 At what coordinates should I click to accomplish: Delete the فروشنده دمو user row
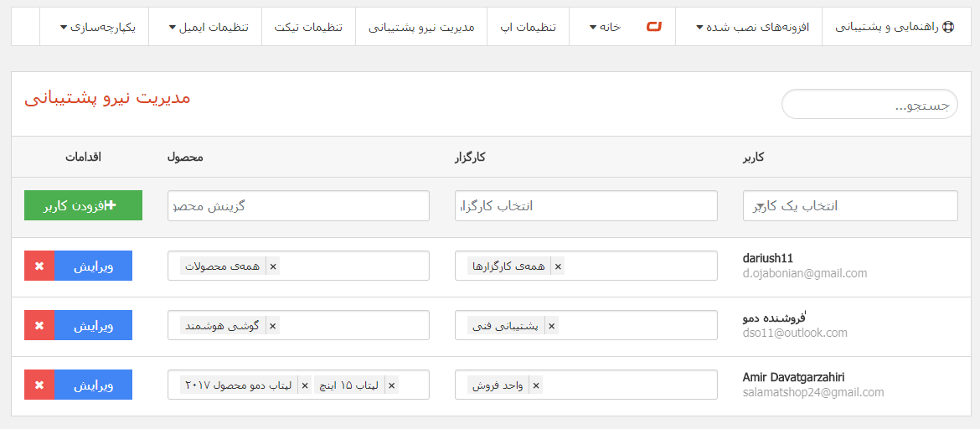coord(39,325)
